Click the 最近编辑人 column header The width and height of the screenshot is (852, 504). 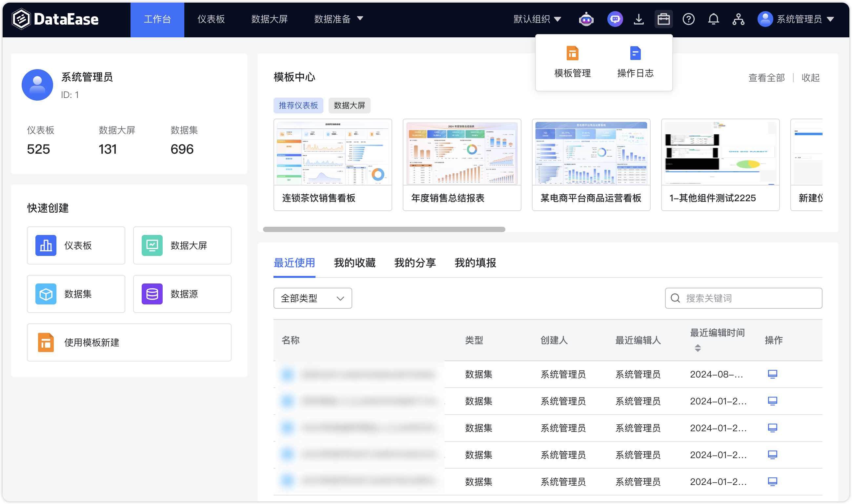(638, 340)
